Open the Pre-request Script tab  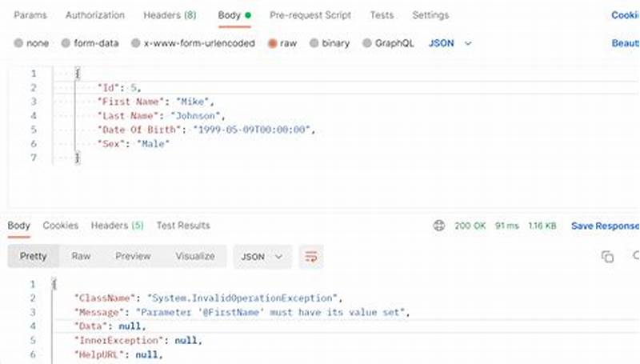pyautogui.click(x=310, y=15)
